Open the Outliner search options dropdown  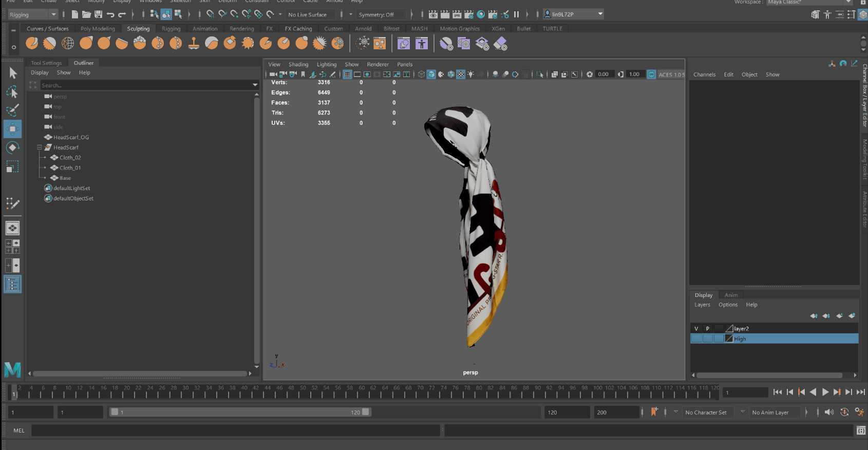[255, 85]
